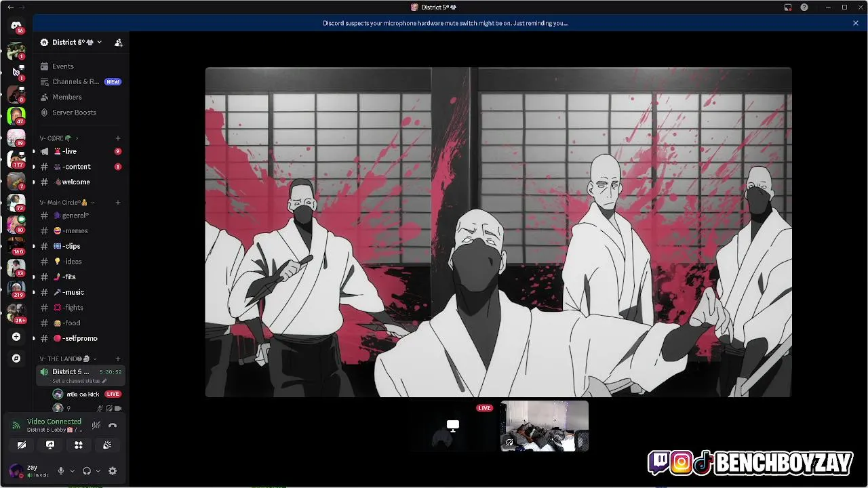Dismiss the microphone mute switch notice
This screenshot has width=868, height=488.
click(856, 23)
